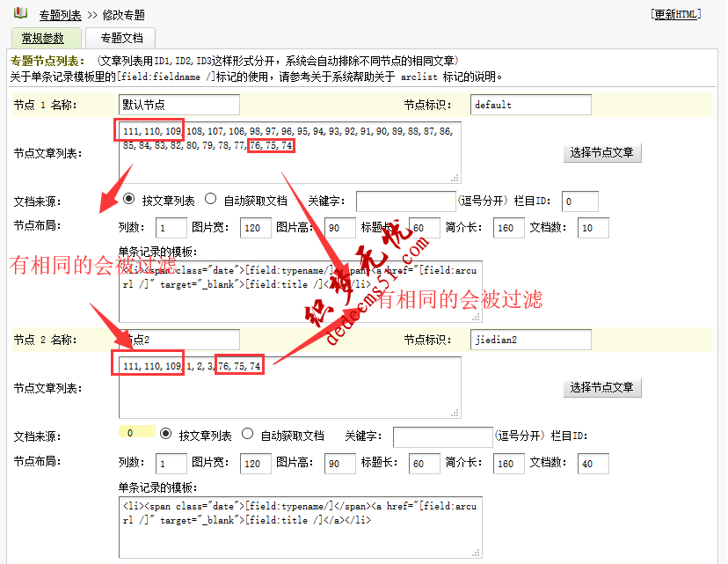Click 选择节点文章 button for node 1
This screenshot has width=728, height=564.
602,152
